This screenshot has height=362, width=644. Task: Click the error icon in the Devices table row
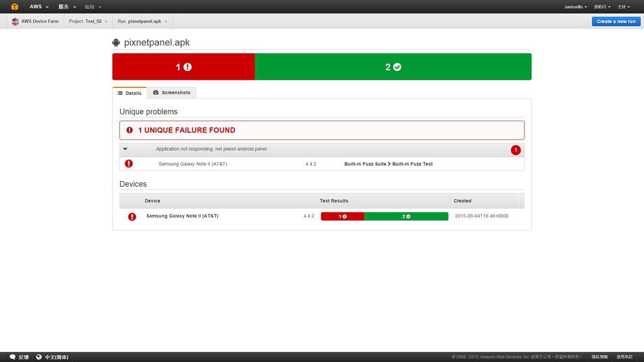(x=132, y=217)
